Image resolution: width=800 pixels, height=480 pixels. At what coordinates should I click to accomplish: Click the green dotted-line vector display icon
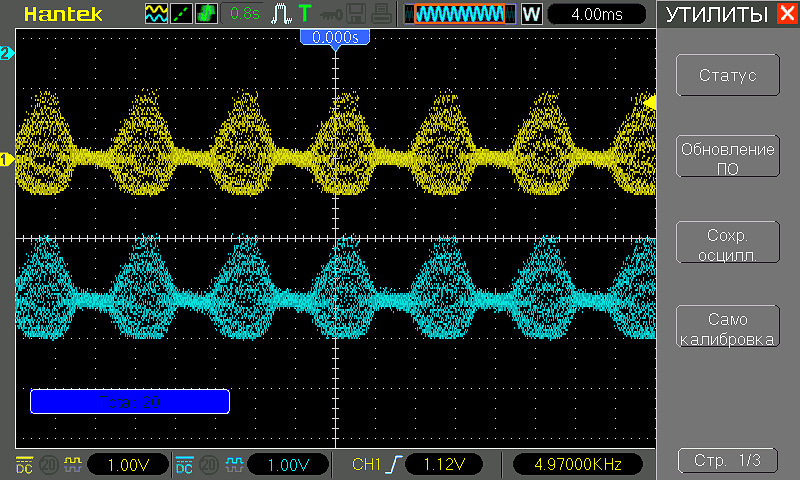click(181, 14)
